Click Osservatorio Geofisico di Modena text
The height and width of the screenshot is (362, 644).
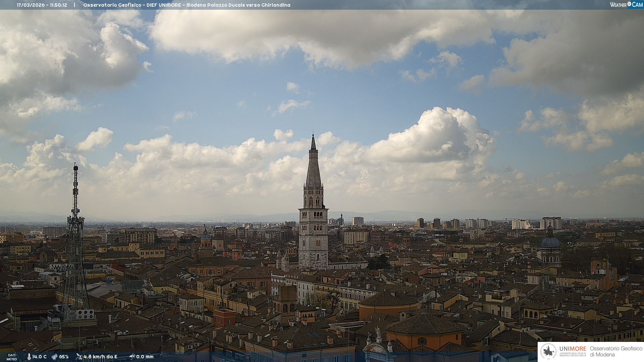pos(616,352)
